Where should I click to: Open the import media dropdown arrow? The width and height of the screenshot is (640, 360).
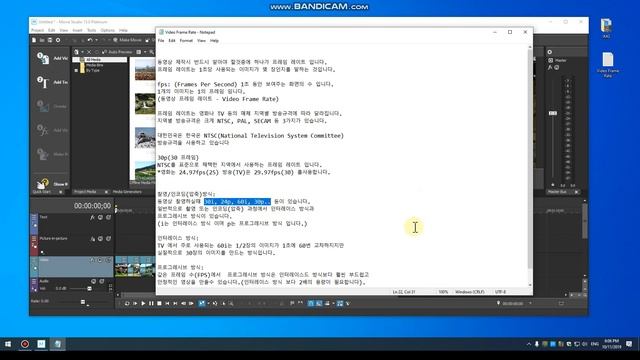pyautogui.click(x=82, y=52)
